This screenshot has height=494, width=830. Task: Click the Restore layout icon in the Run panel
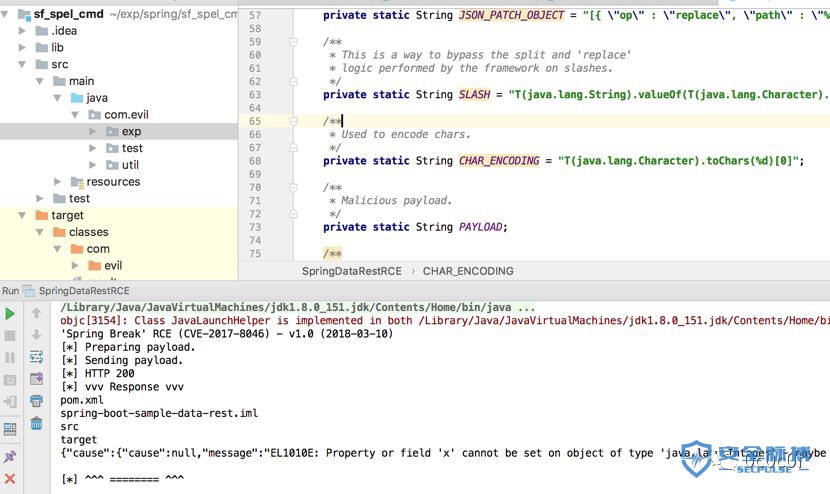[x=10, y=428]
